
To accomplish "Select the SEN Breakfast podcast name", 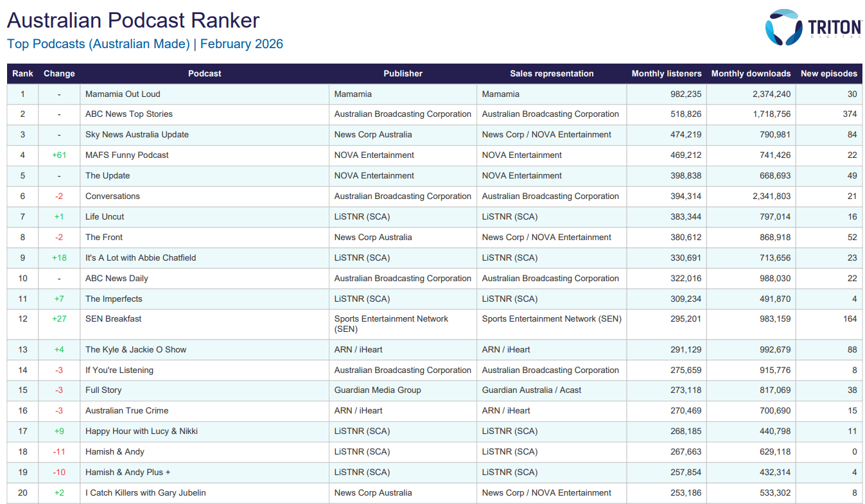I will pyautogui.click(x=114, y=319).
